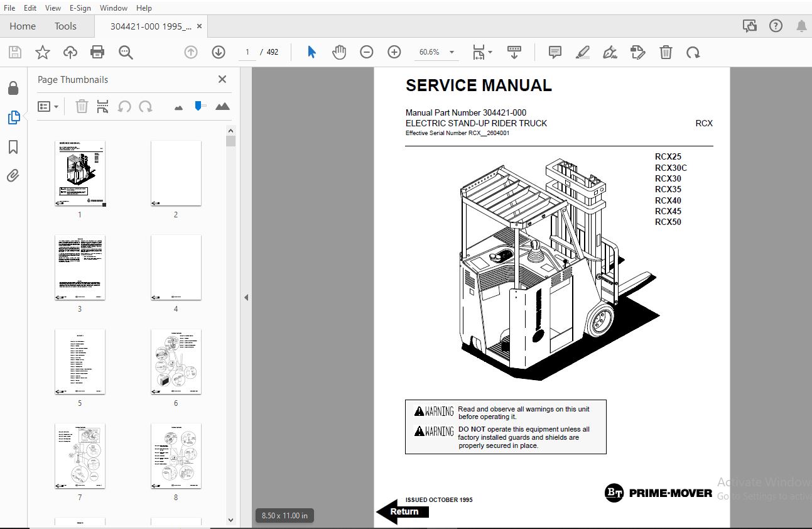Delete with the toolbar trash icon
The image size is (812, 529).
(666, 52)
